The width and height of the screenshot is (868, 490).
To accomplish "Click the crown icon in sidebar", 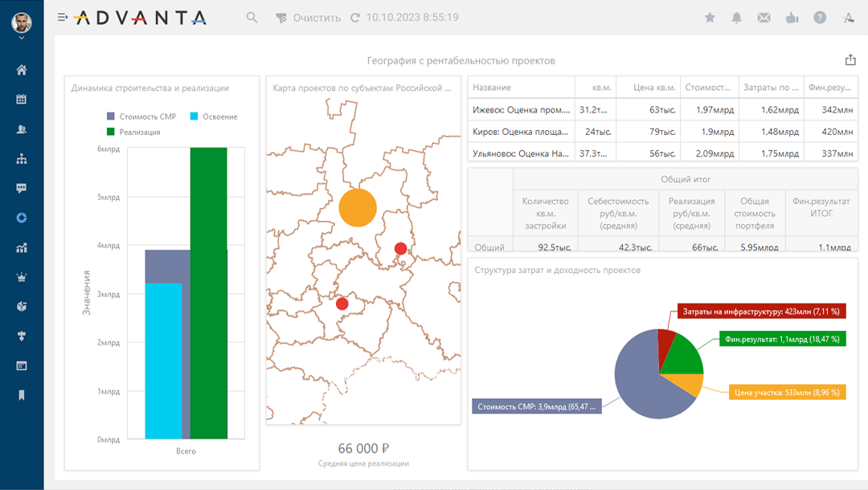I will pyautogui.click(x=22, y=277).
